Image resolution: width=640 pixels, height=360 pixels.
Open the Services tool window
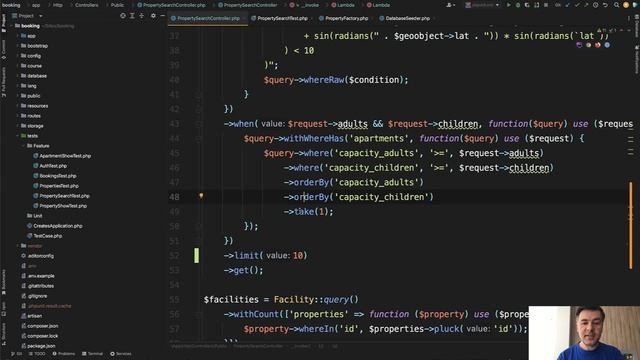[121, 353]
